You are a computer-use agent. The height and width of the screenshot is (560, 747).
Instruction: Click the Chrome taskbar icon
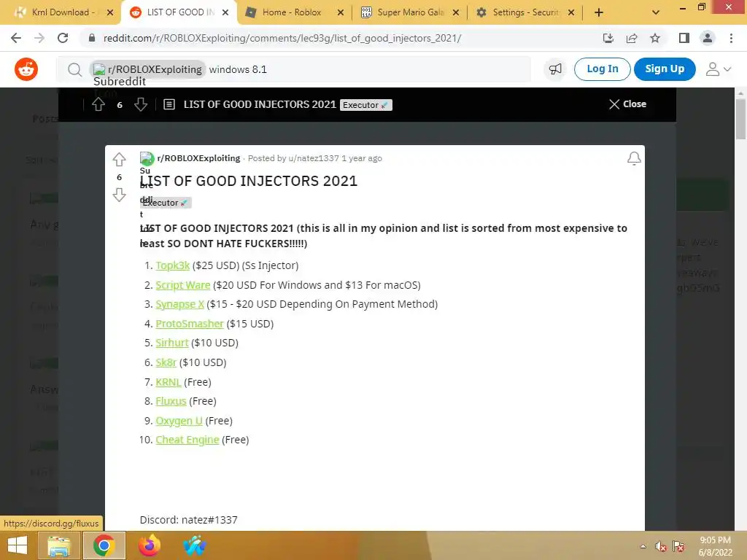pyautogui.click(x=104, y=545)
